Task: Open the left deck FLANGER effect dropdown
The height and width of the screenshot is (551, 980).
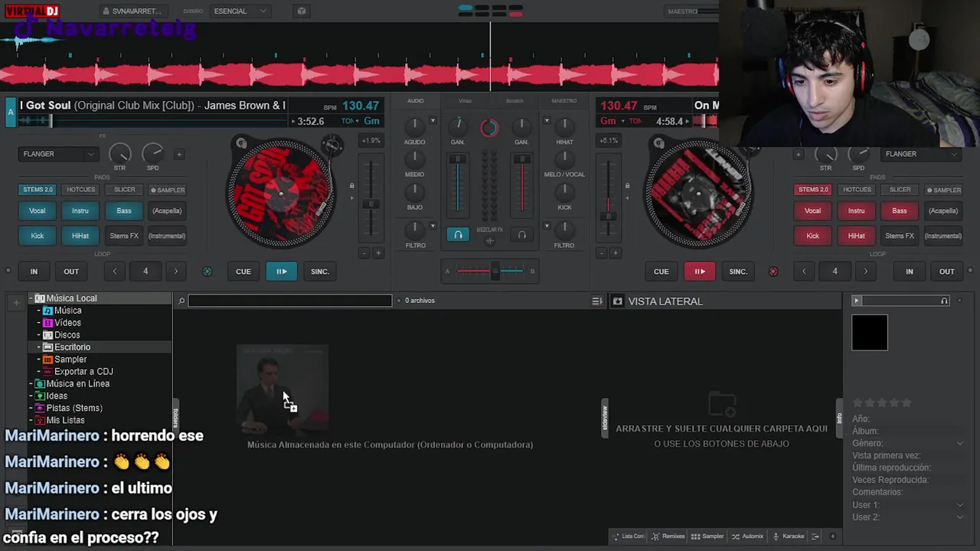Action: click(x=58, y=154)
